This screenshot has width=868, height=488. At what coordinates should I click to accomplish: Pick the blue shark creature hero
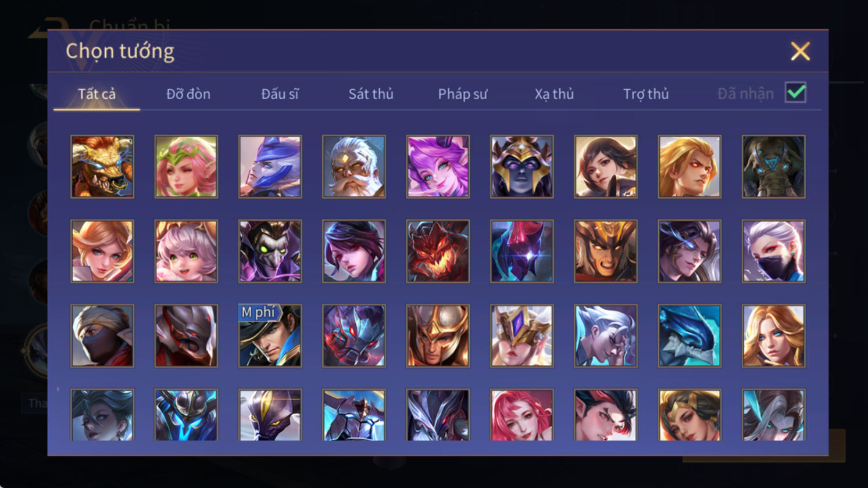click(x=690, y=336)
